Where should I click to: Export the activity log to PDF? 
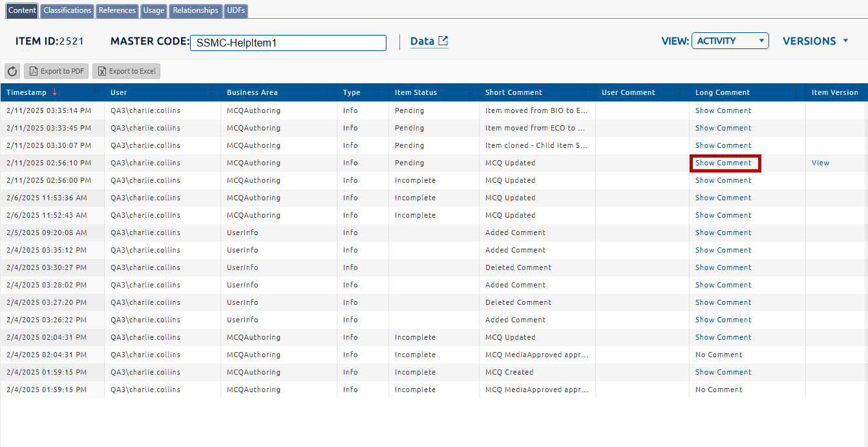(x=56, y=71)
